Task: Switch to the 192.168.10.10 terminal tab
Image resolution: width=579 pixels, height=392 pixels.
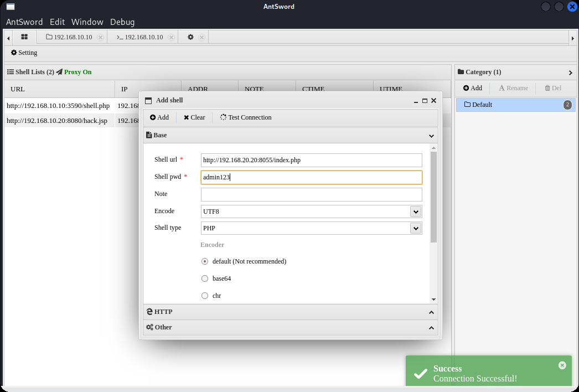Action: point(139,37)
